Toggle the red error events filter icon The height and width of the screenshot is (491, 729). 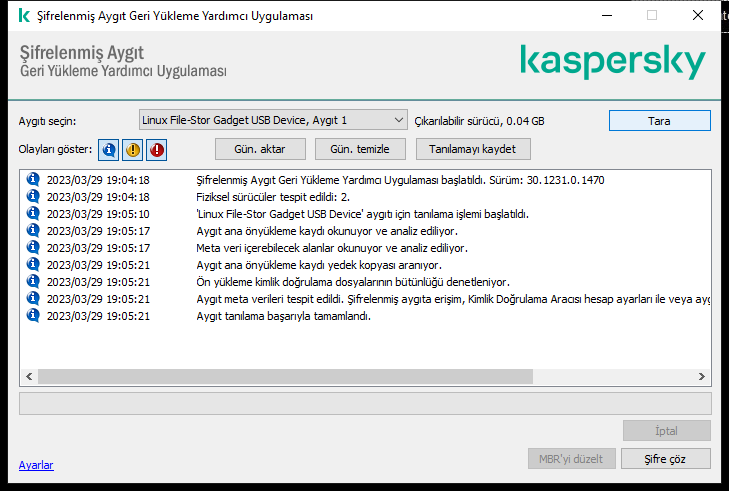point(157,150)
